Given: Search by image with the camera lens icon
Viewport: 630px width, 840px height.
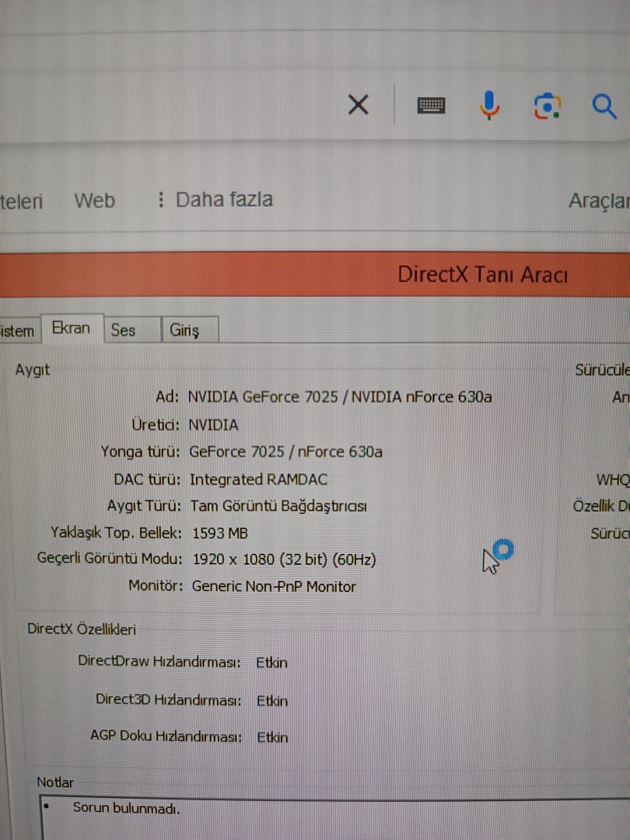Looking at the screenshot, I should click(x=547, y=106).
